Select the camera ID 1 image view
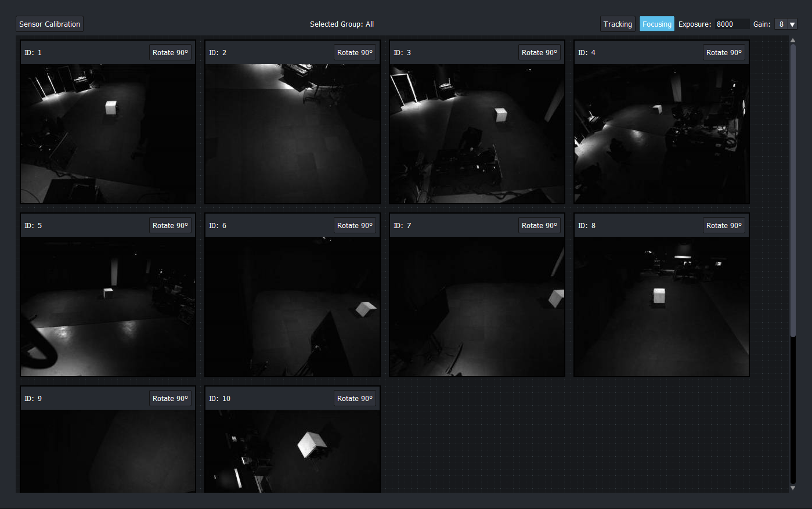The image size is (812, 509). [x=108, y=133]
